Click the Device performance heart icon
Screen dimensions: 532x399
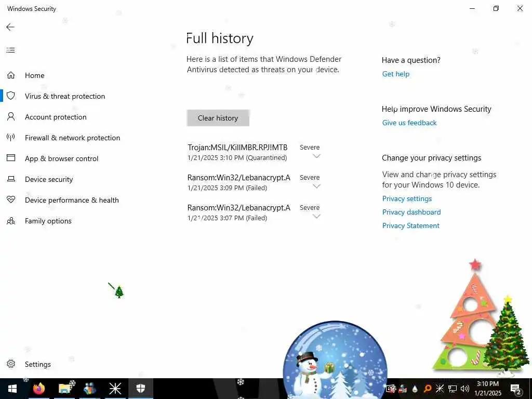pyautogui.click(x=11, y=199)
